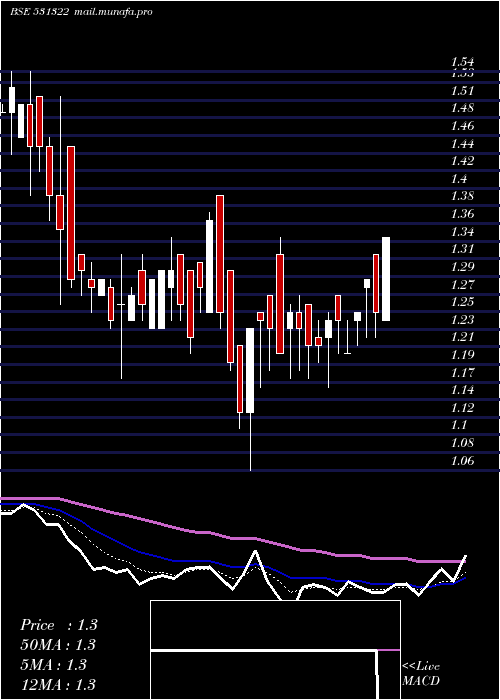Image resolution: width=500 pixels, height=700 pixels.
Task: Select the 1.1 price axis label
Action: click(459, 425)
